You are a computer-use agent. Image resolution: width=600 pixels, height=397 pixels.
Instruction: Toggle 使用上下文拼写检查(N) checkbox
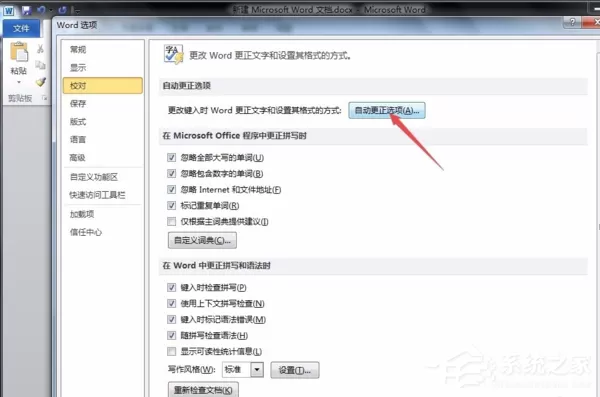pos(171,303)
